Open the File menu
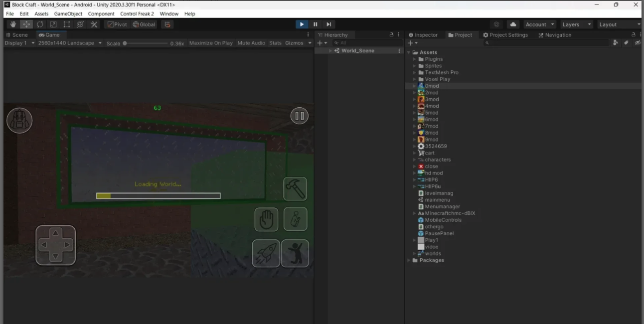The width and height of the screenshot is (644, 324). 10,14
